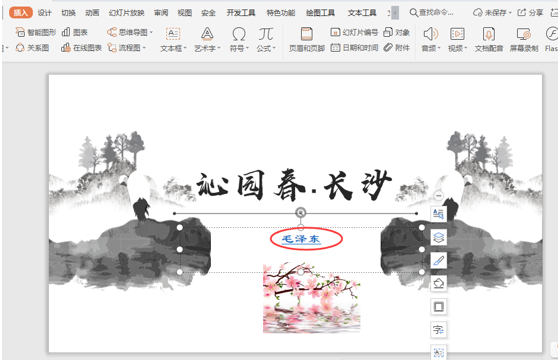Expand the ribbon tabs overflow arrow

pyautogui.click(x=394, y=13)
